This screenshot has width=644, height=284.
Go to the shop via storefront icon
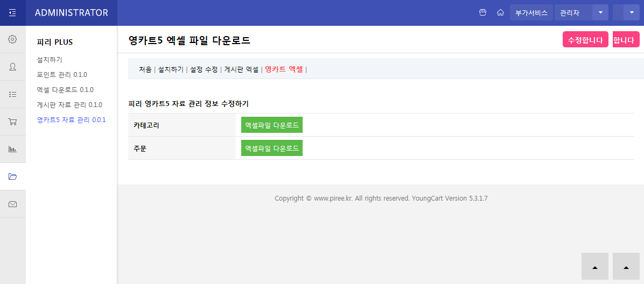tap(482, 12)
